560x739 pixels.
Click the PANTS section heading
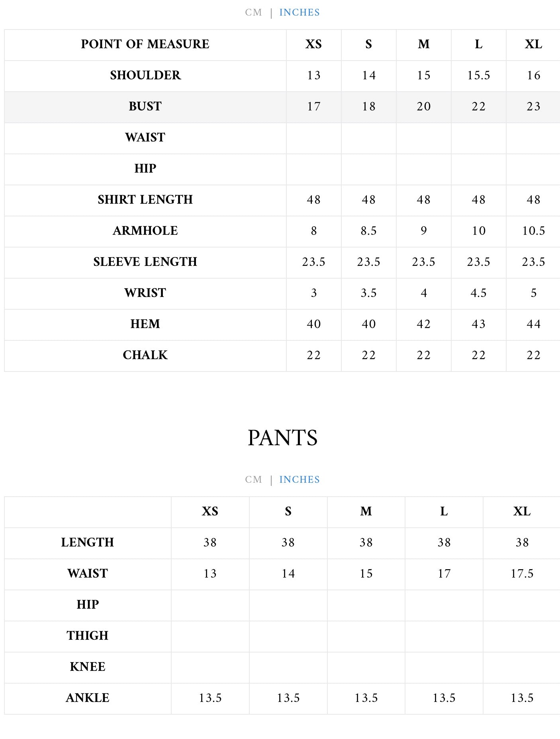[x=282, y=438]
